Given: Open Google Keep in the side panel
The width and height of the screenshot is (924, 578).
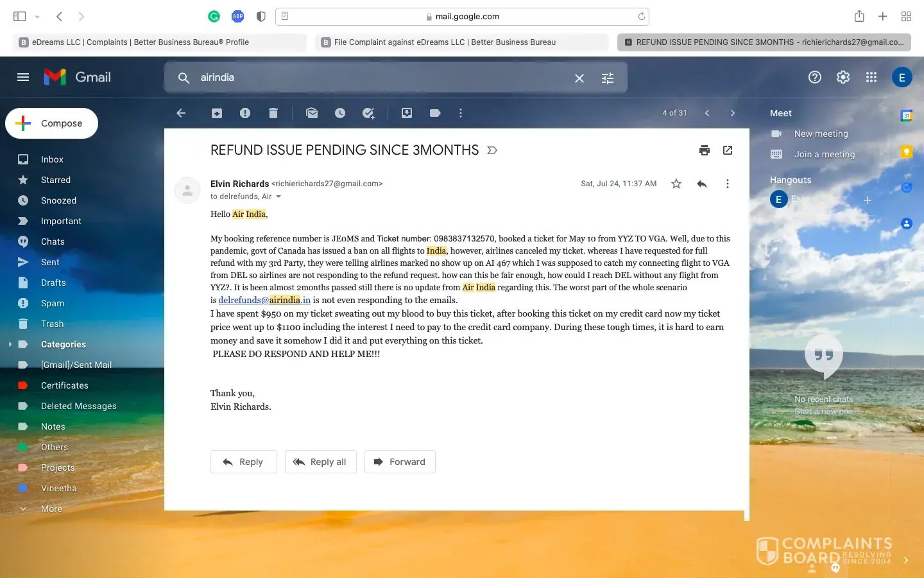Looking at the screenshot, I should pyautogui.click(x=907, y=152).
